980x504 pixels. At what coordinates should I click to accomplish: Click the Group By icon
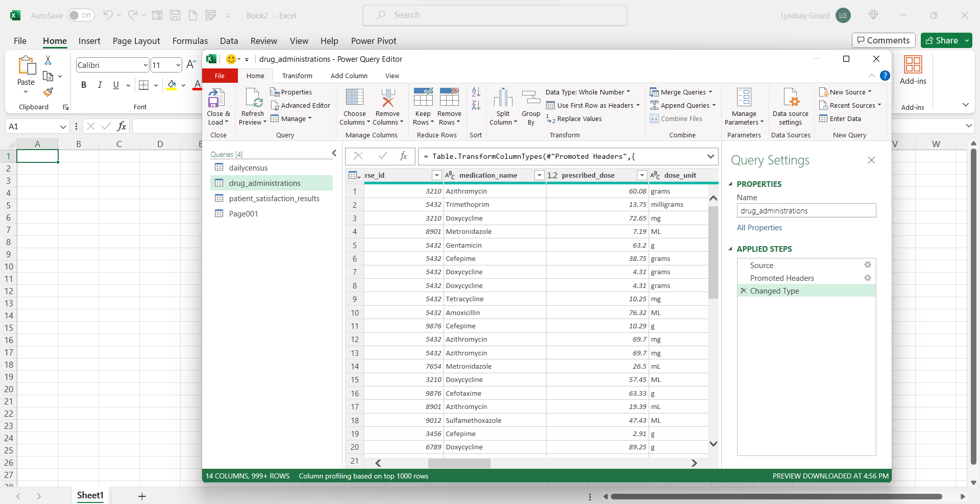pyautogui.click(x=531, y=98)
